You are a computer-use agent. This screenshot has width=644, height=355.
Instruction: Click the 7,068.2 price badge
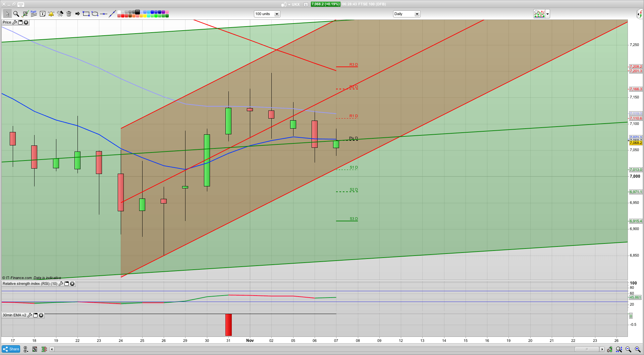[325, 4]
